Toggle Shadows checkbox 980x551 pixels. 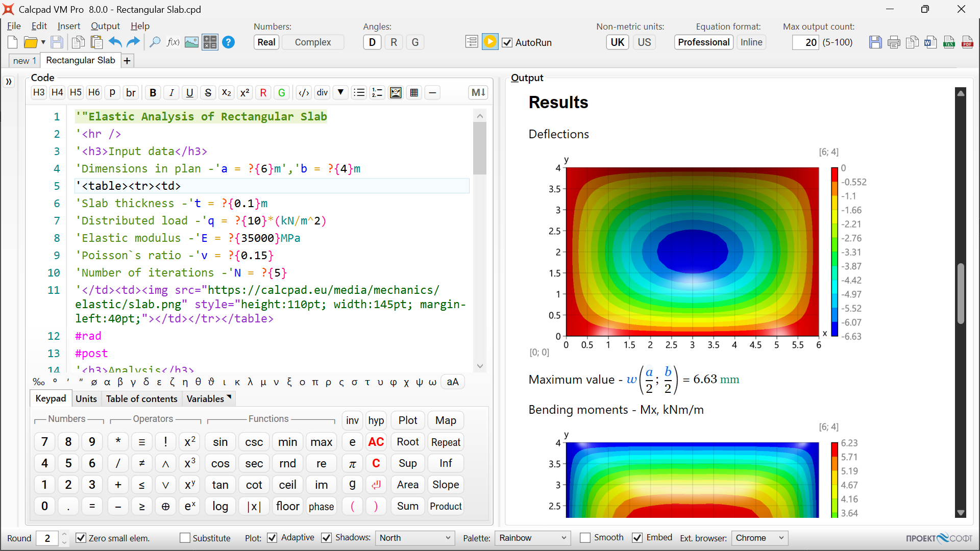tap(326, 538)
